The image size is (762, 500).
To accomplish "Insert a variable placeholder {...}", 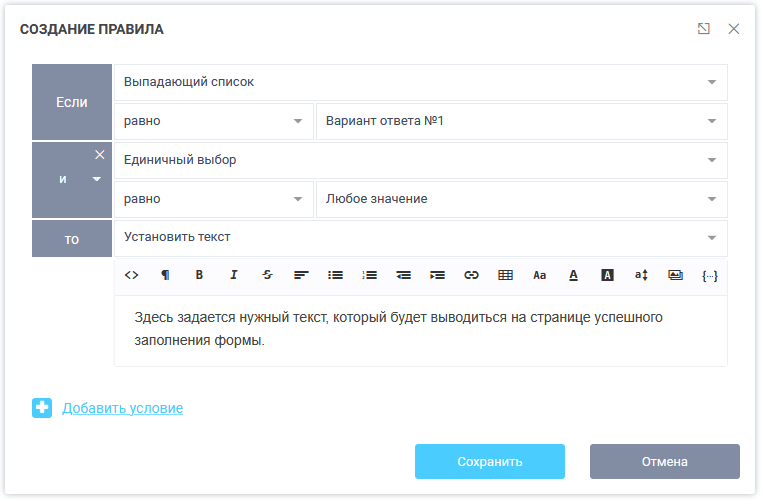I will pos(710,276).
